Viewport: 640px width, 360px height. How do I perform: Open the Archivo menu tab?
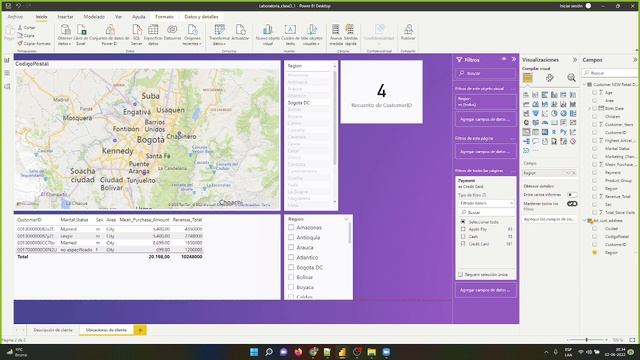tap(16, 17)
